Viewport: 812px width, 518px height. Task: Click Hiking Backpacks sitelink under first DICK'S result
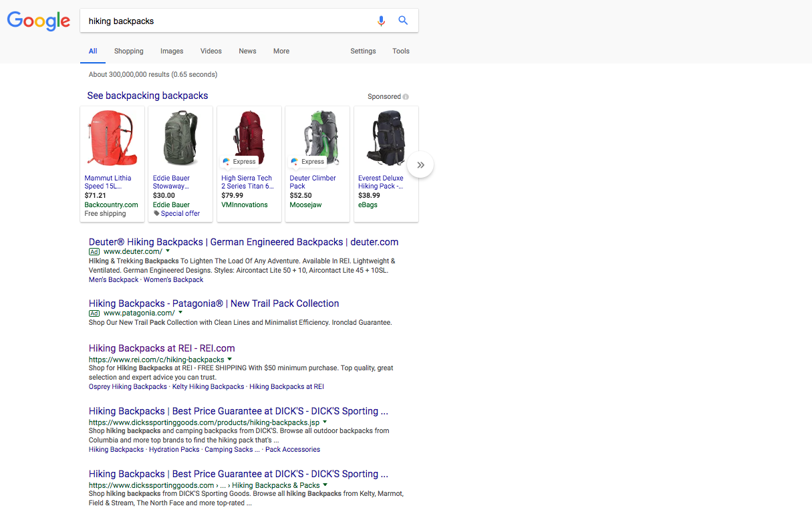116,449
